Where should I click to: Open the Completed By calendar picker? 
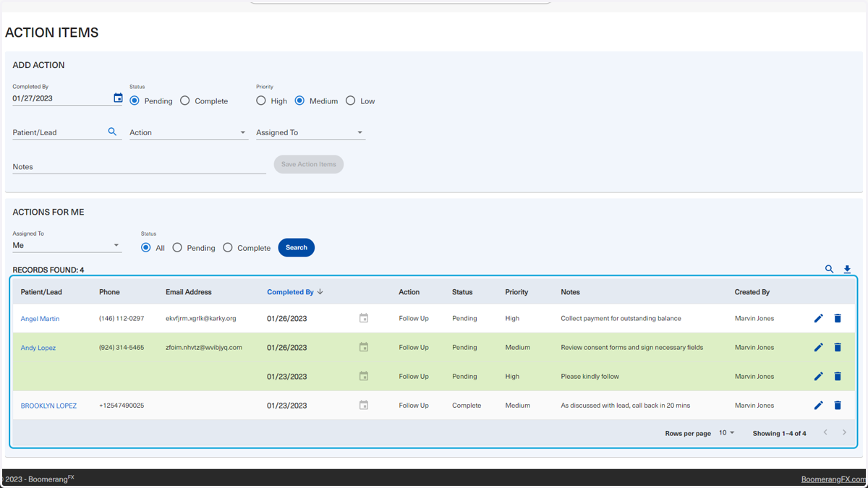point(118,98)
